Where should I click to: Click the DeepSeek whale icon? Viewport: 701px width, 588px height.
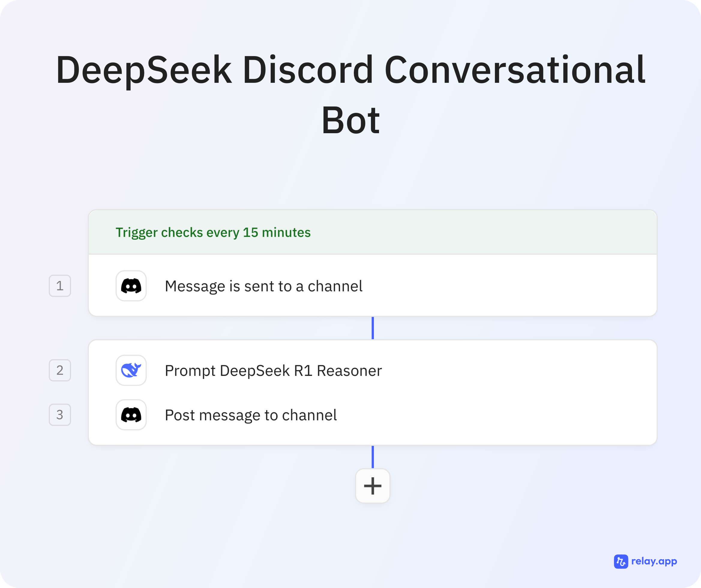[x=131, y=370]
